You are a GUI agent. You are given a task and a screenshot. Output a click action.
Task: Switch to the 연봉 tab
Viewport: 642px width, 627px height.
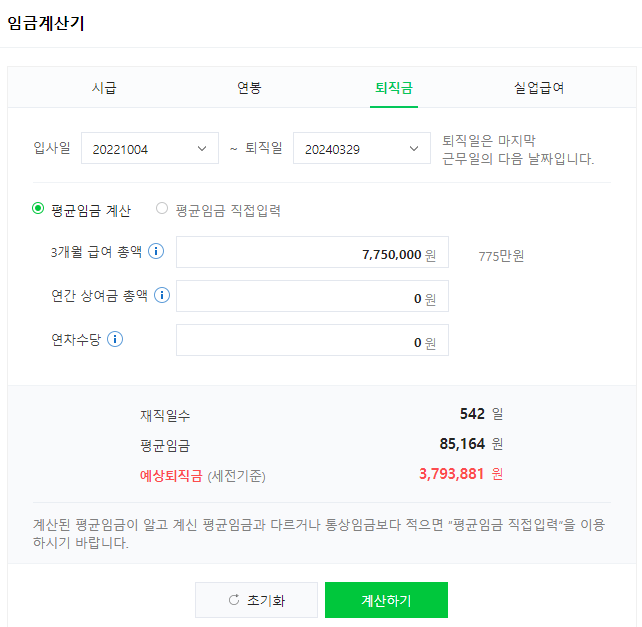point(249,88)
